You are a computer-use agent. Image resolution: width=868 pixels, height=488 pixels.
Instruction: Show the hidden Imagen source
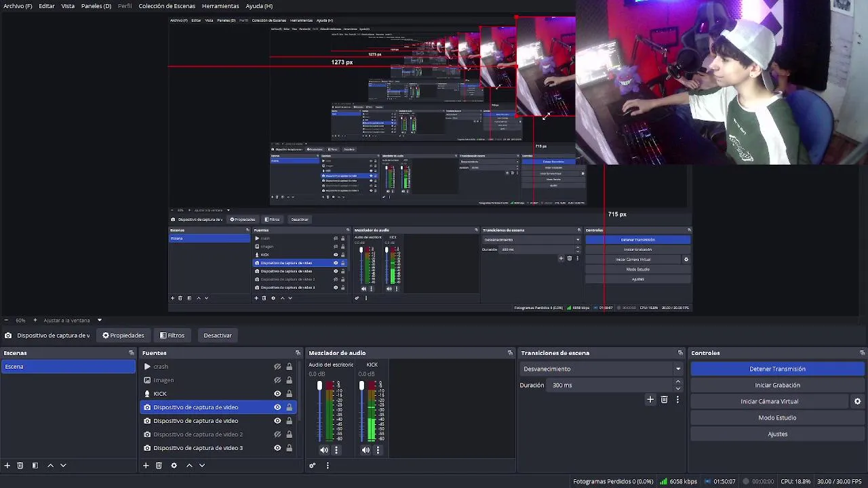pos(277,380)
